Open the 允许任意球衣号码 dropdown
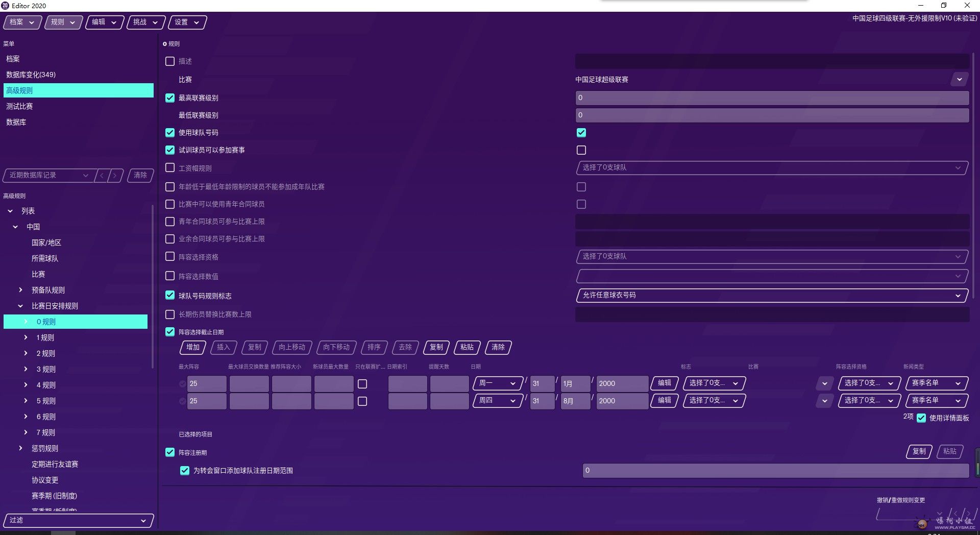 tap(772, 296)
